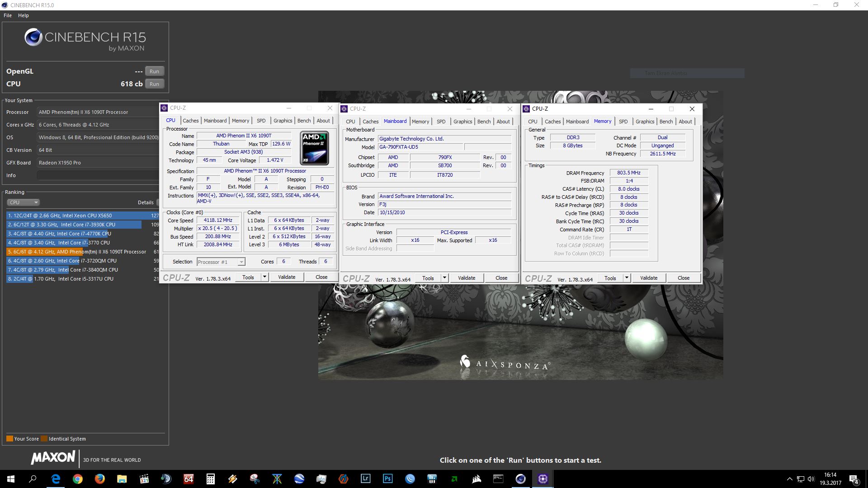Switch to the CPU-Z taskbar icon

(x=543, y=479)
